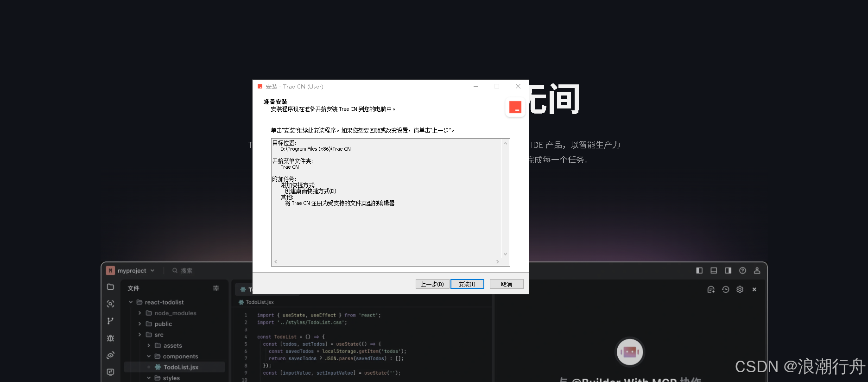The width and height of the screenshot is (868, 382).
Task: Collapse the components folder chevron
Action: point(149,357)
